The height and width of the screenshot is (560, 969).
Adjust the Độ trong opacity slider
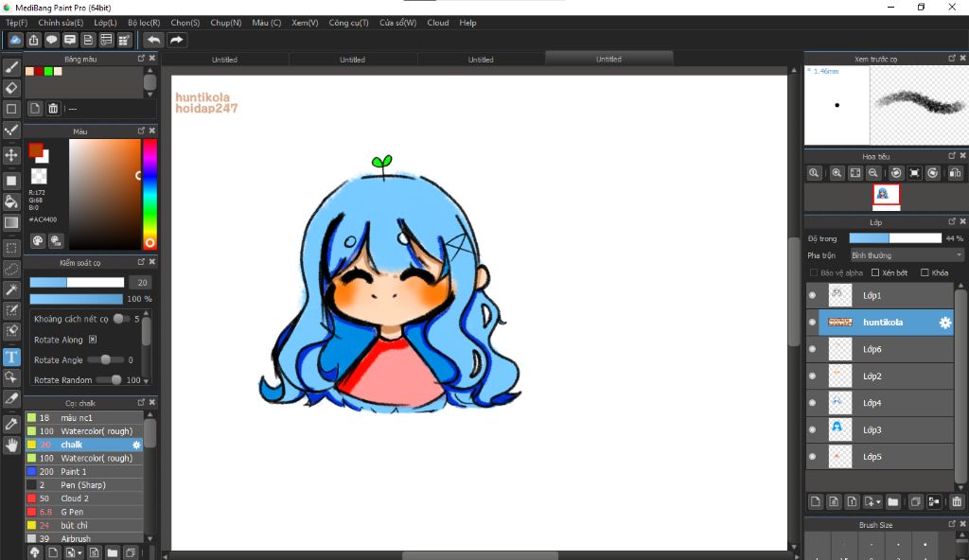895,238
